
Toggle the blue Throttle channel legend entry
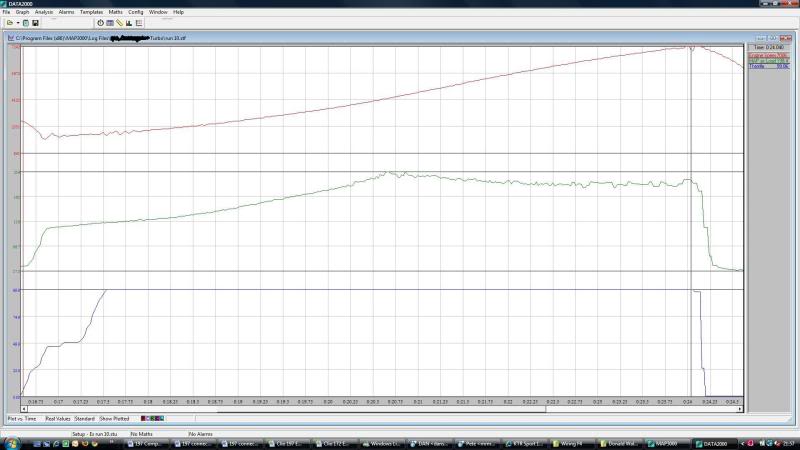coord(768,66)
